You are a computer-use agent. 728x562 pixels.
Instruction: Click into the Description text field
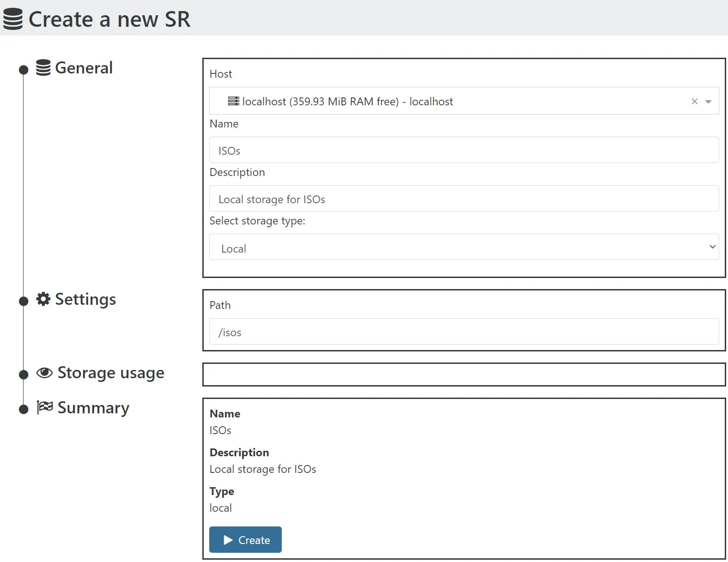pos(464,199)
